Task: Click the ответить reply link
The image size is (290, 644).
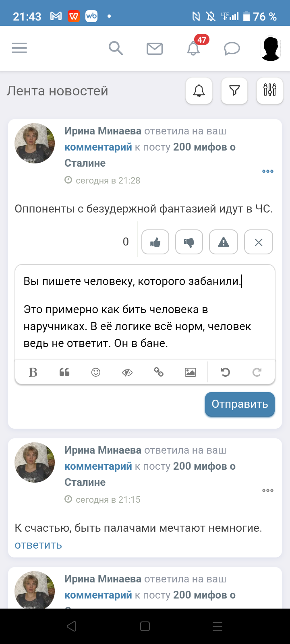Action: [x=38, y=545]
